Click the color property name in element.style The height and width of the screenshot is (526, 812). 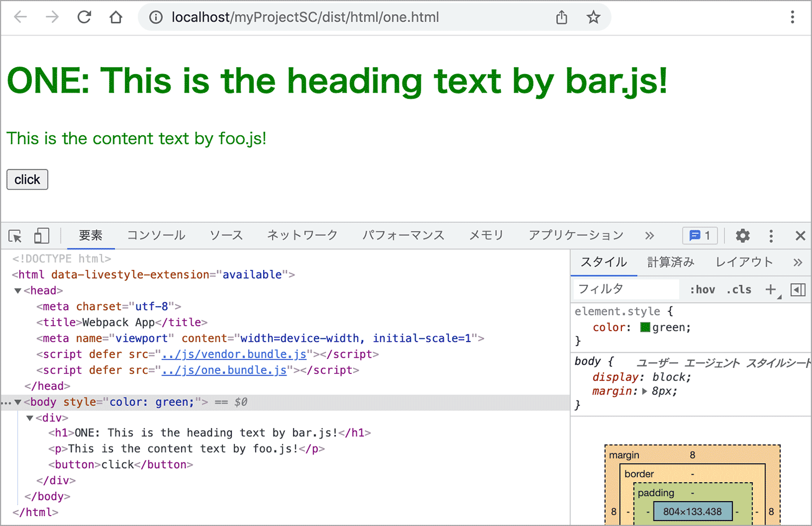610,327
